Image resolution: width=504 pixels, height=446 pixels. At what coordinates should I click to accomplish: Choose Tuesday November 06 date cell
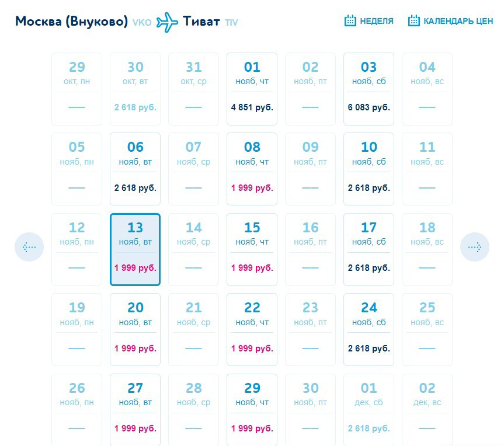point(135,169)
